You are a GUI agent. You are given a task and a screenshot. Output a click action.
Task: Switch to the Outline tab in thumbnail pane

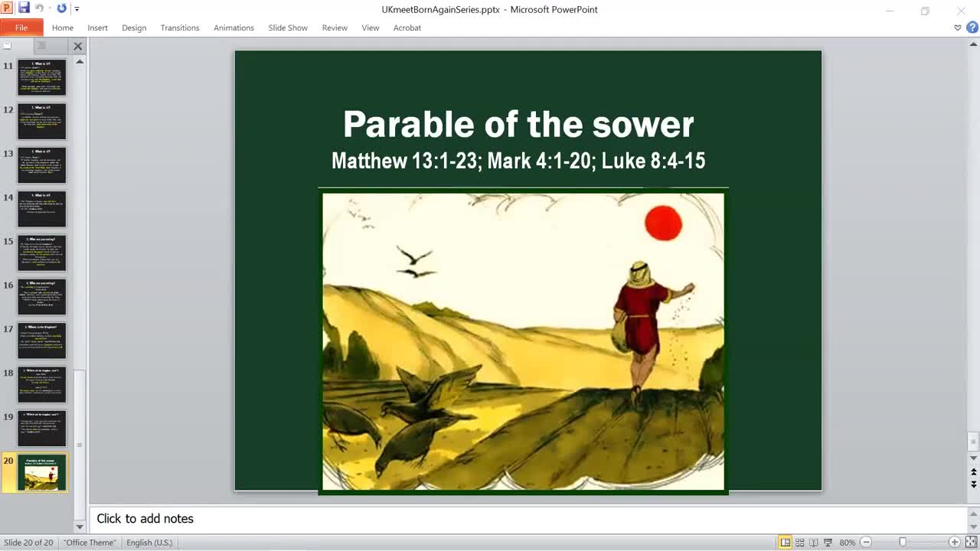click(x=44, y=46)
